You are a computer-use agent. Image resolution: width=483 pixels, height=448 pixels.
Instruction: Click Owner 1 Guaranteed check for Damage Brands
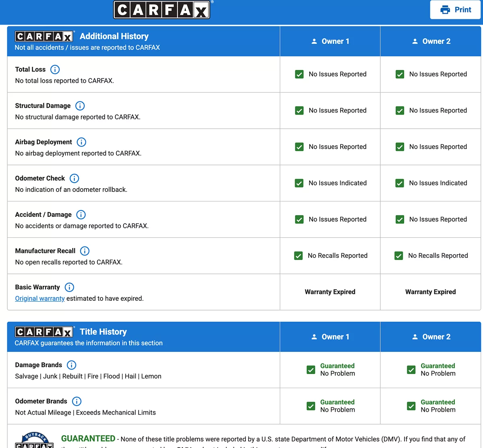click(311, 370)
